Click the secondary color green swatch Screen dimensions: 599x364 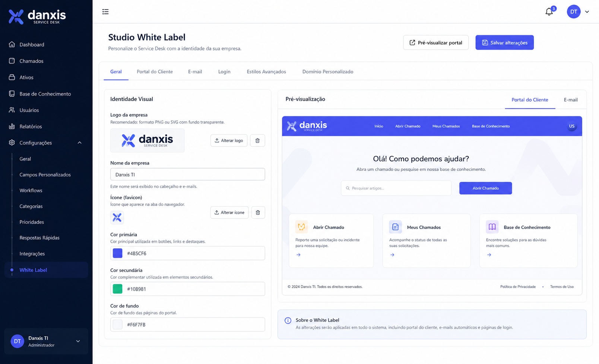(x=117, y=289)
